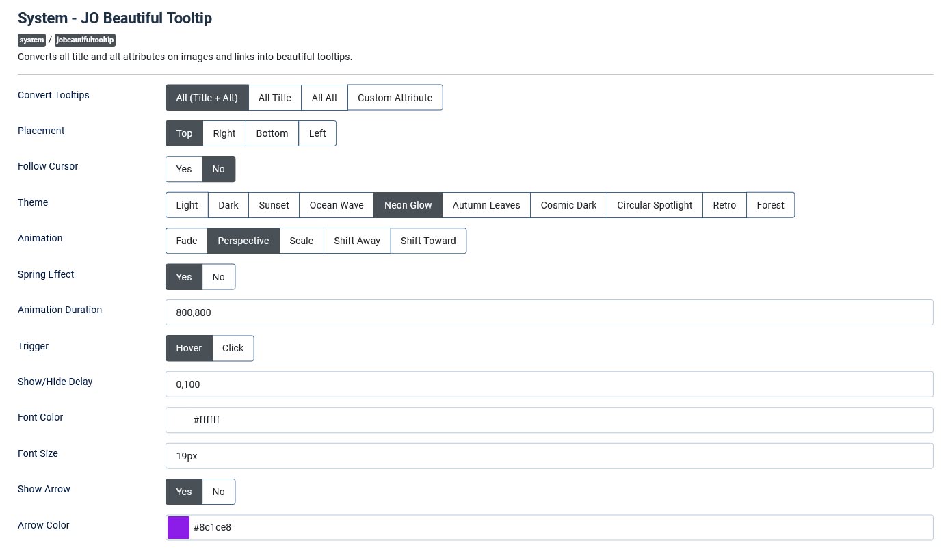Choose the Forest theme
This screenshot has height=560, width=948.
[x=769, y=205]
